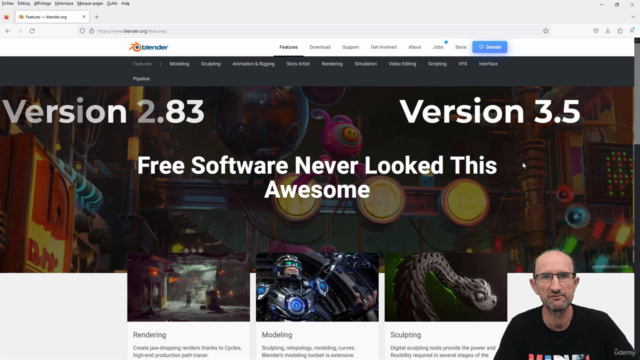The height and width of the screenshot is (360, 640).
Task: Go to Interface subnav item
Action: (488, 64)
